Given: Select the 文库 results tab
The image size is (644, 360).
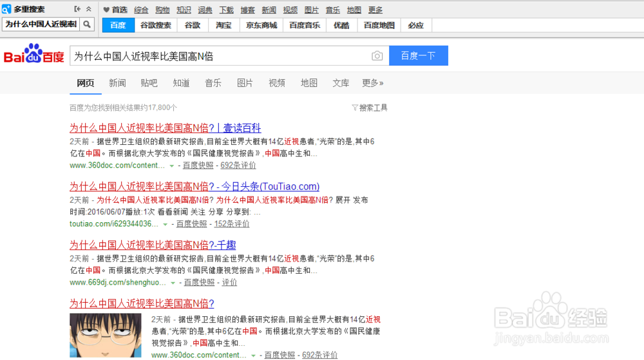Looking at the screenshot, I should (341, 83).
